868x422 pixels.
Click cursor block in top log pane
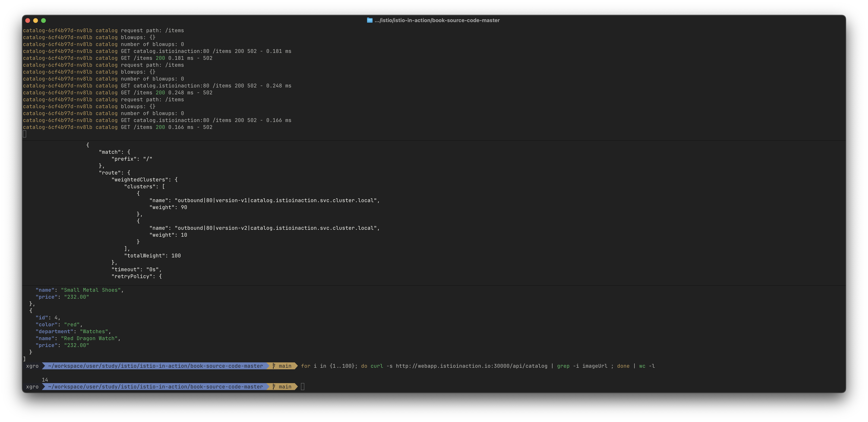tap(25, 134)
